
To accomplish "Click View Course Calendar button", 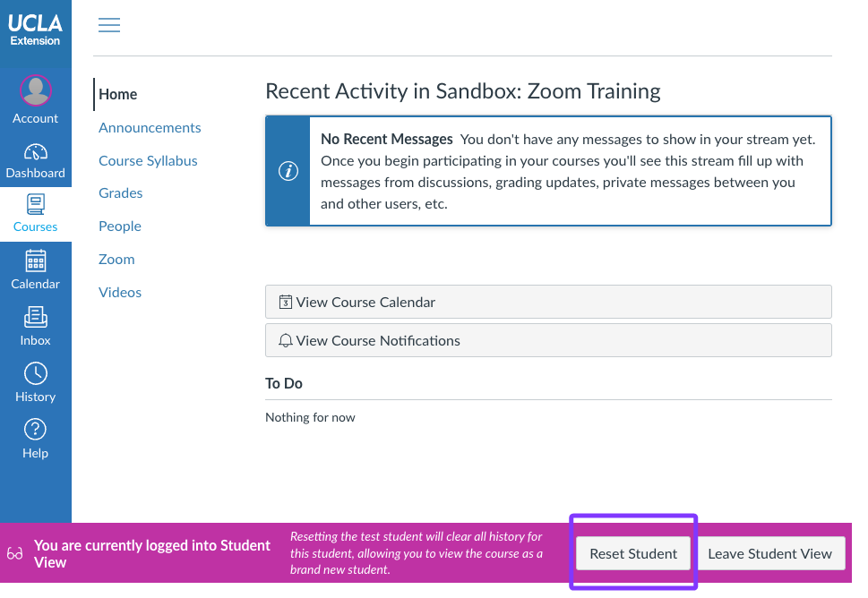I will (548, 302).
